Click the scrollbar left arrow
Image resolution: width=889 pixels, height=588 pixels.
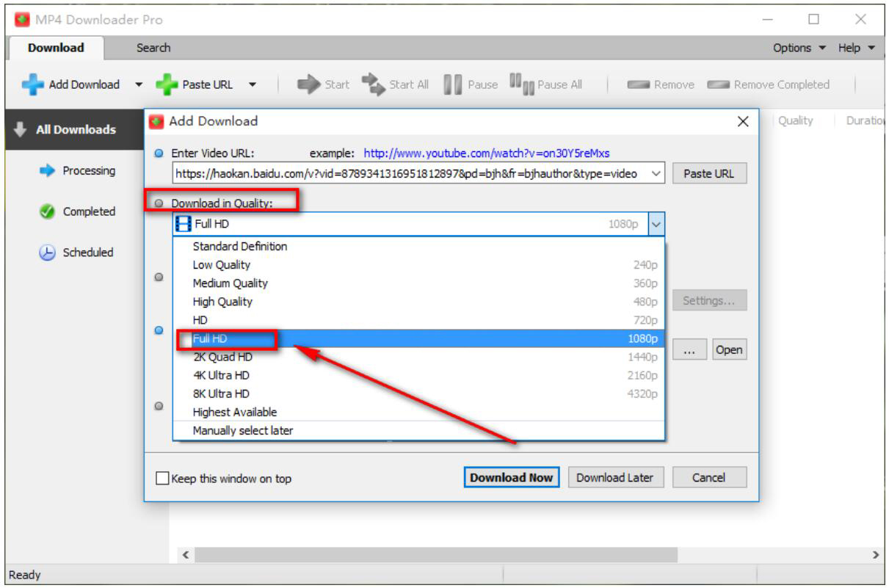(186, 556)
